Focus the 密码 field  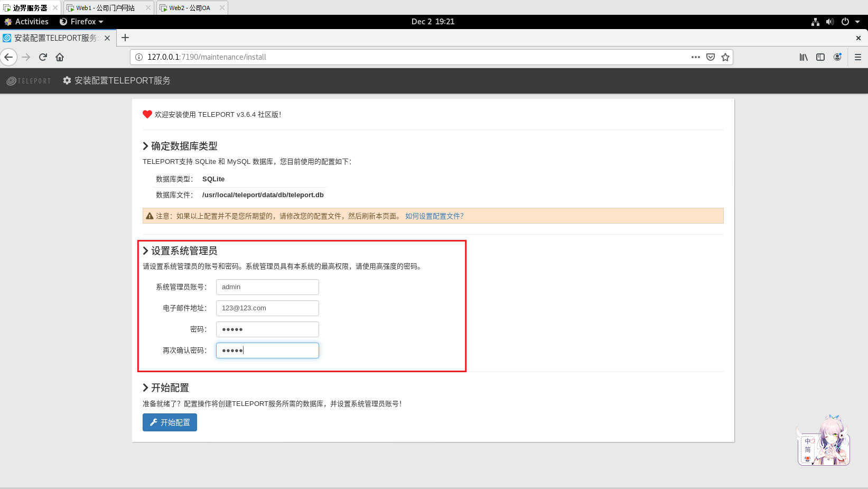point(267,329)
